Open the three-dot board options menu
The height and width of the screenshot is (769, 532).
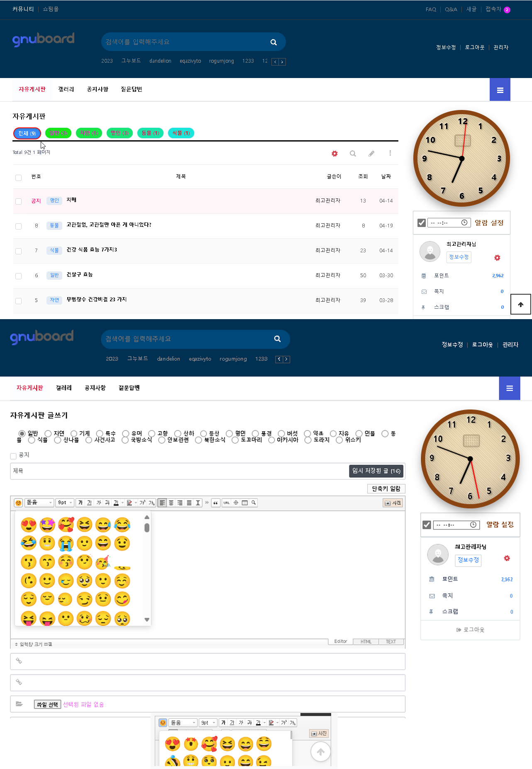[x=390, y=154]
